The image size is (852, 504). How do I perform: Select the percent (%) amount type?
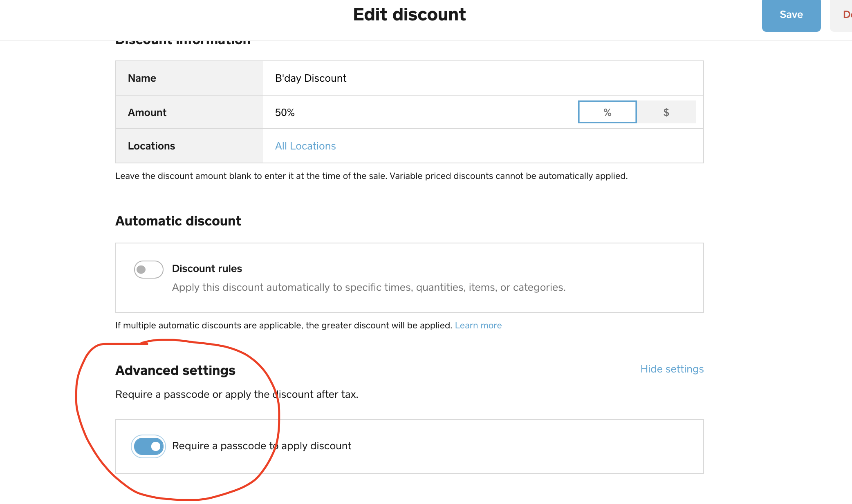click(x=607, y=112)
